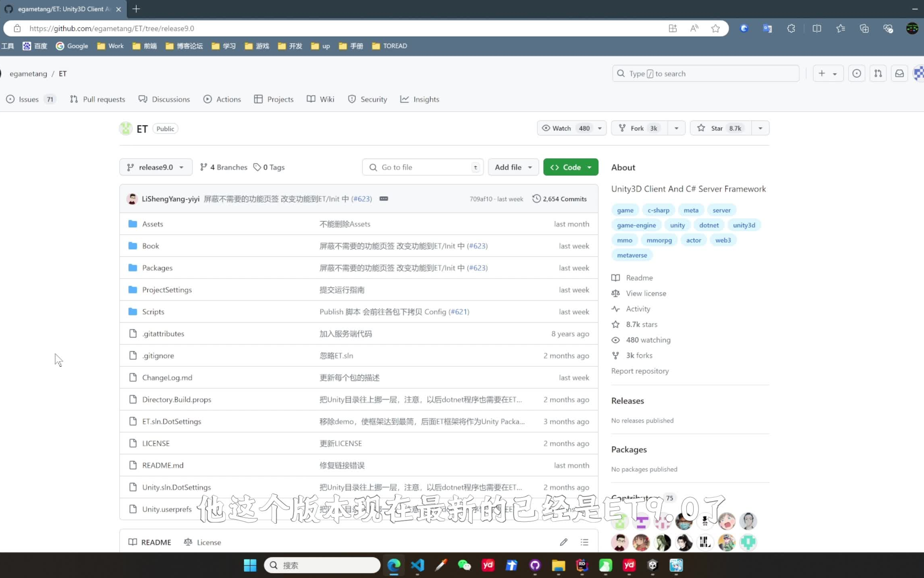Click the unity3d topic tag

(744, 225)
